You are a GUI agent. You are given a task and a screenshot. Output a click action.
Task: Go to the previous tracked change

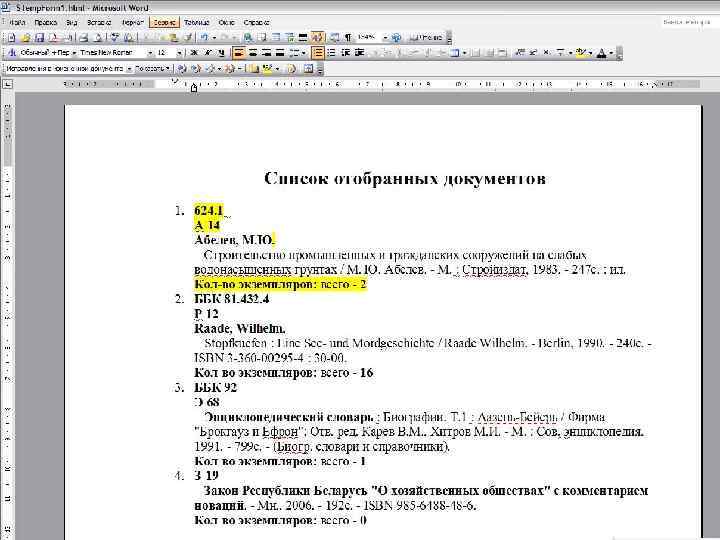[182, 69]
